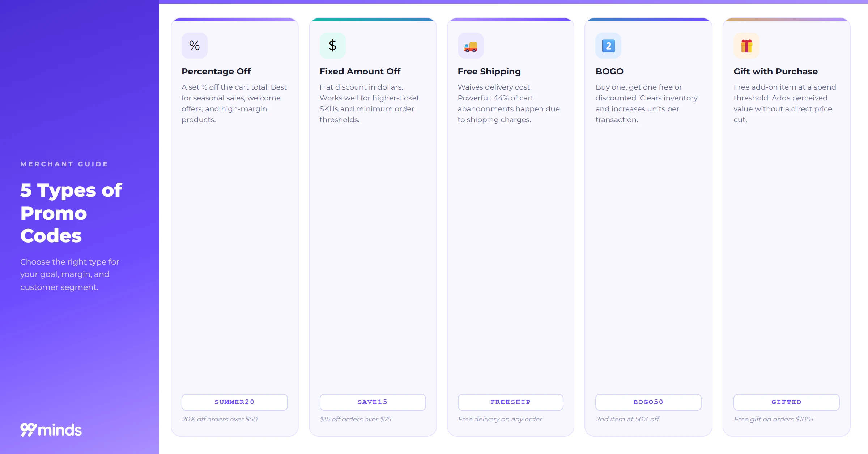
Task: Click '20% off orders over $50' caption
Action: (x=220, y=419)
